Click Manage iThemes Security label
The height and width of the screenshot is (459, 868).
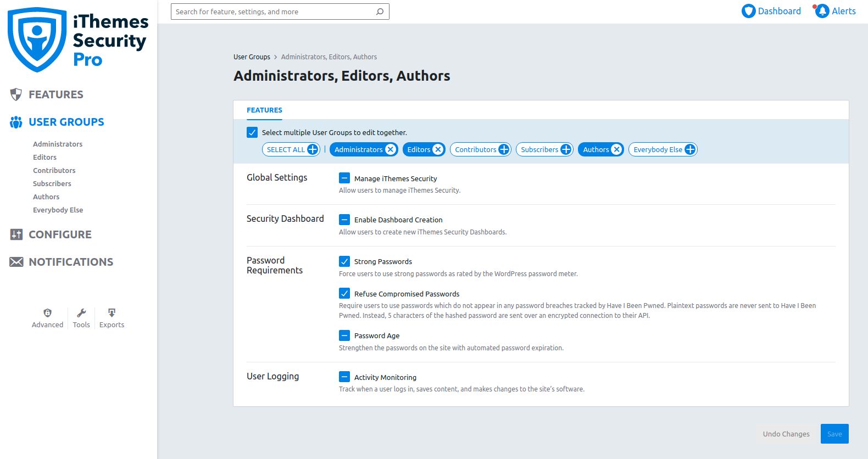coord(396,178)
